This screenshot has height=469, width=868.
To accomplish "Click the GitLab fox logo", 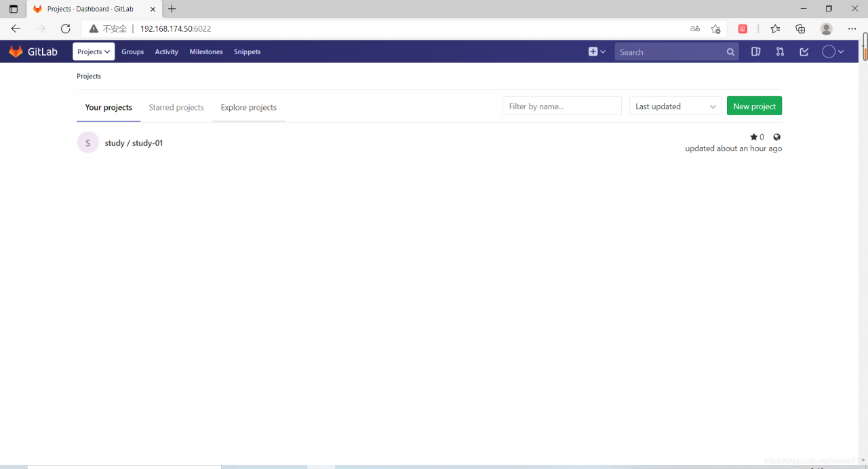I will (x=16, y=52).
